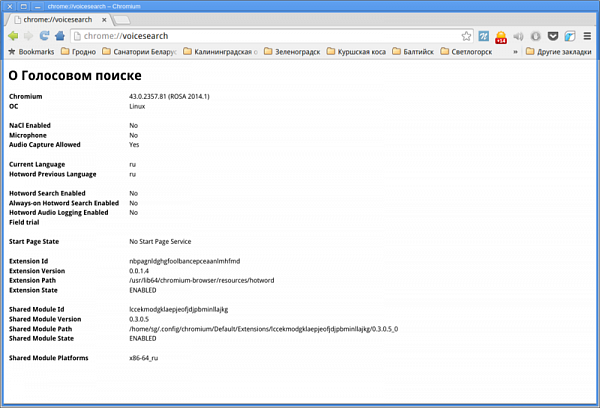The width and height of the screenshot is (600, 408).
Task: Select the chrome://voicesearch tab
Action: point(58,20)
